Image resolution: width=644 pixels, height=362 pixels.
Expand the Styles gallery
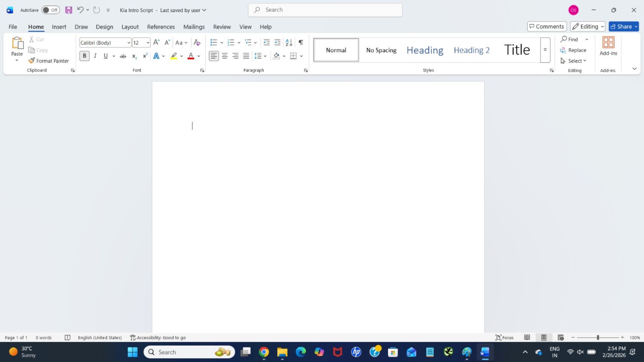pos(545,50)
